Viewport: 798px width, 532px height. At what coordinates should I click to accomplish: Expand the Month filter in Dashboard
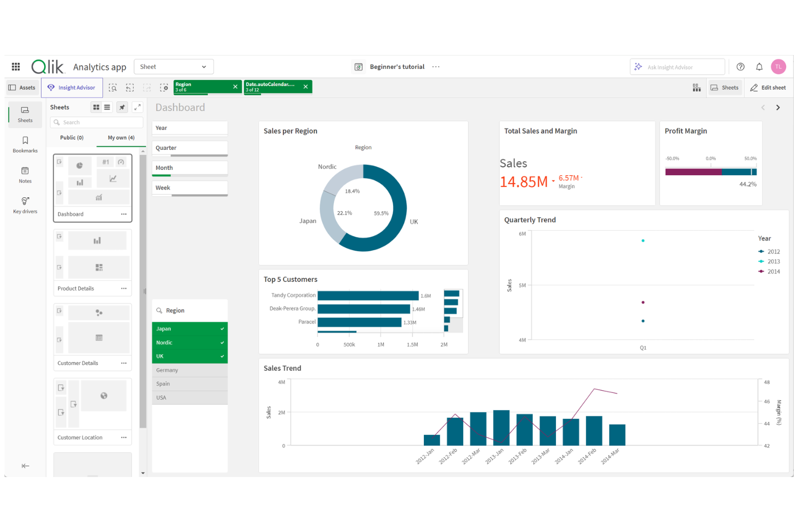[x=189, y=168]
